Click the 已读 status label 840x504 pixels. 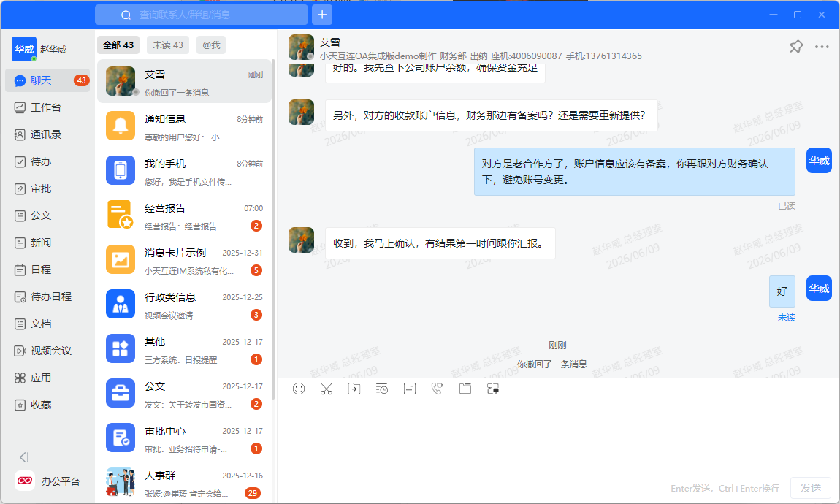(787, 206)
